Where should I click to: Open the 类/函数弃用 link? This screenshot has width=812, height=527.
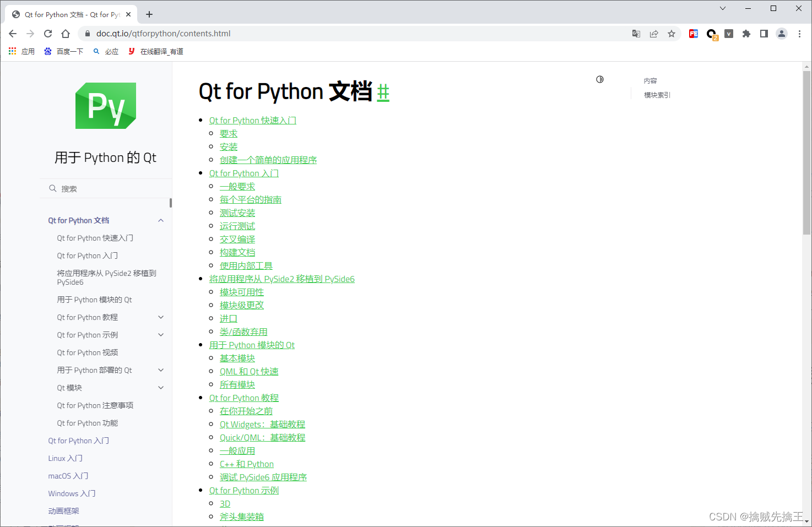pyautogui.click(x=243, y=332)
